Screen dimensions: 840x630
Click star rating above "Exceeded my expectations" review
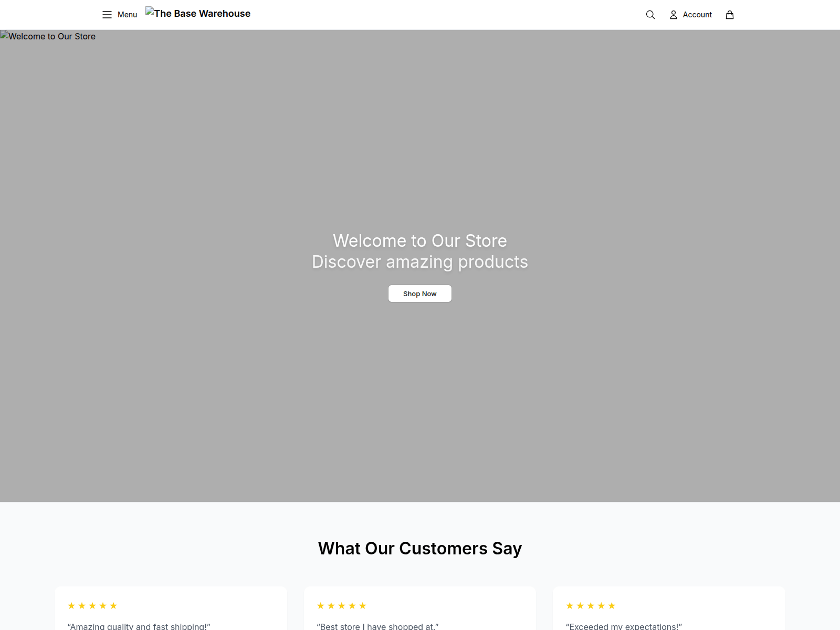[591, 606]
